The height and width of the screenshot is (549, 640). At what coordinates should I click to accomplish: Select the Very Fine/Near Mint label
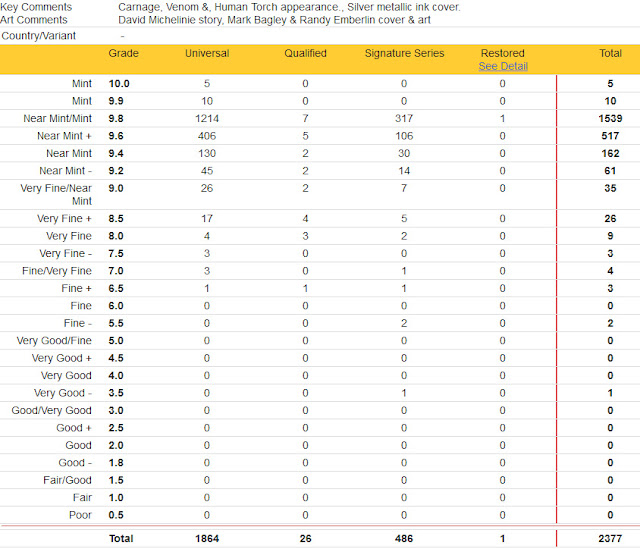[56, 195]
